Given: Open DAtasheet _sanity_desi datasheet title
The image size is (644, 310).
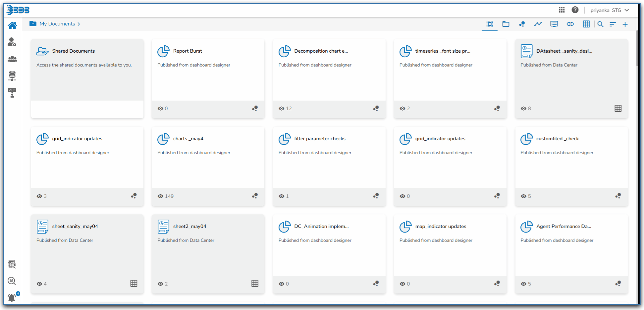Looking at the screenshot, I should click(564, 51).
